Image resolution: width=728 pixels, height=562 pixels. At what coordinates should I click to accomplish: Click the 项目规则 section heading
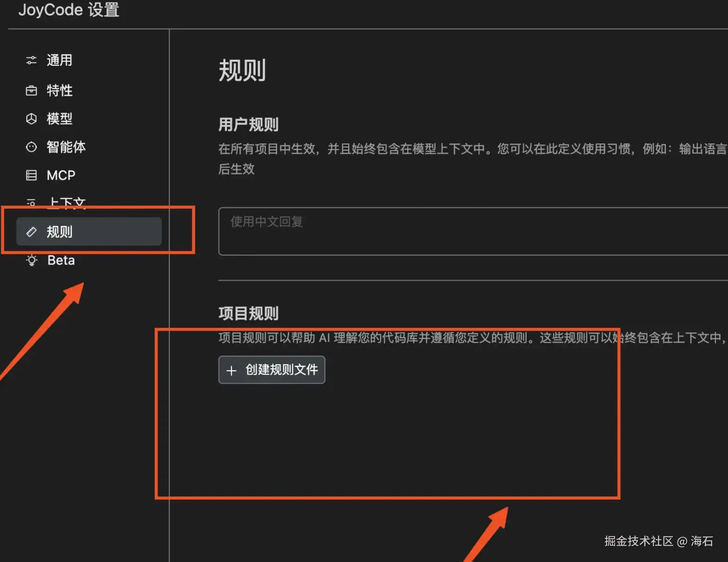click(249, 313)
